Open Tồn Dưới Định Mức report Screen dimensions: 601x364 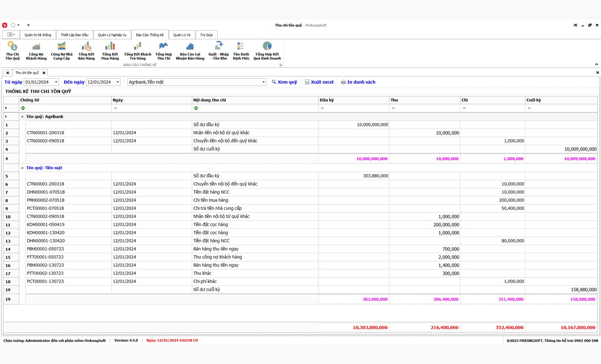click(241, 50)
